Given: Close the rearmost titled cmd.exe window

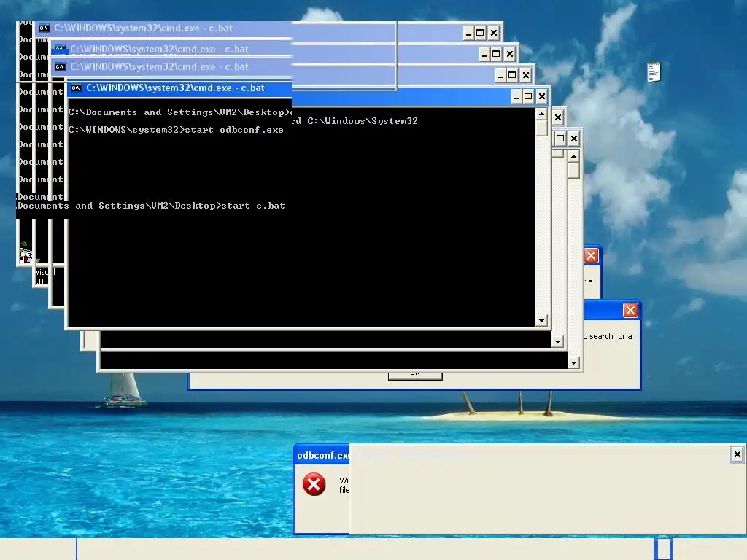Looking at the screenshot, I should [494, 33].
